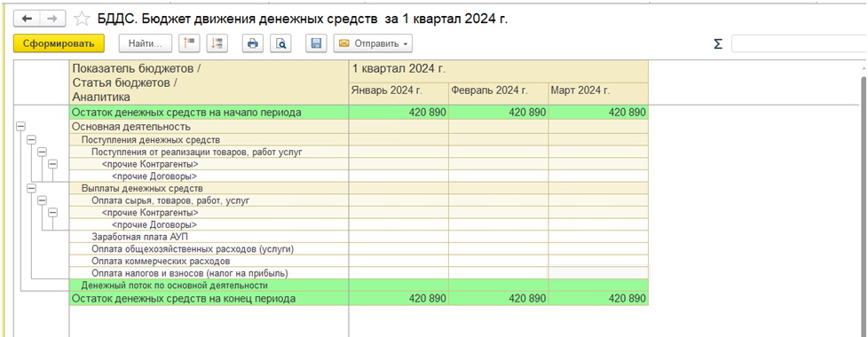Focus the sum field next to sigma

click(x=800, y=43)
